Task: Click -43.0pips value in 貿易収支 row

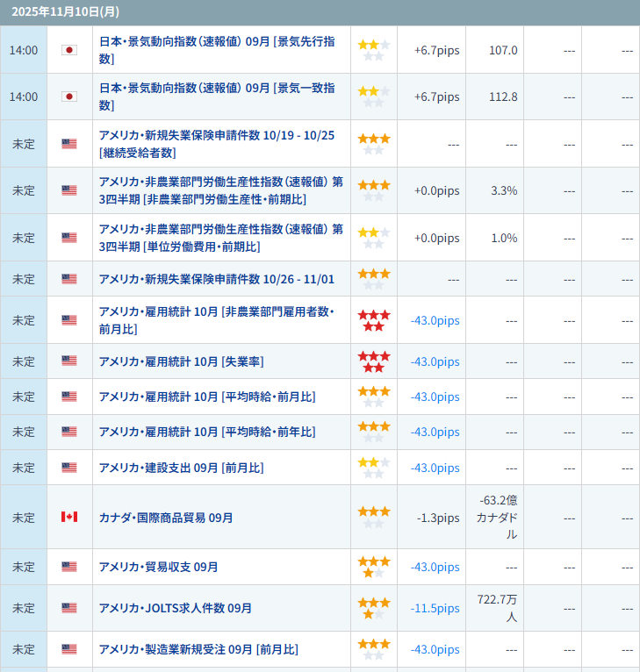Action: click(x=435, y=567)
